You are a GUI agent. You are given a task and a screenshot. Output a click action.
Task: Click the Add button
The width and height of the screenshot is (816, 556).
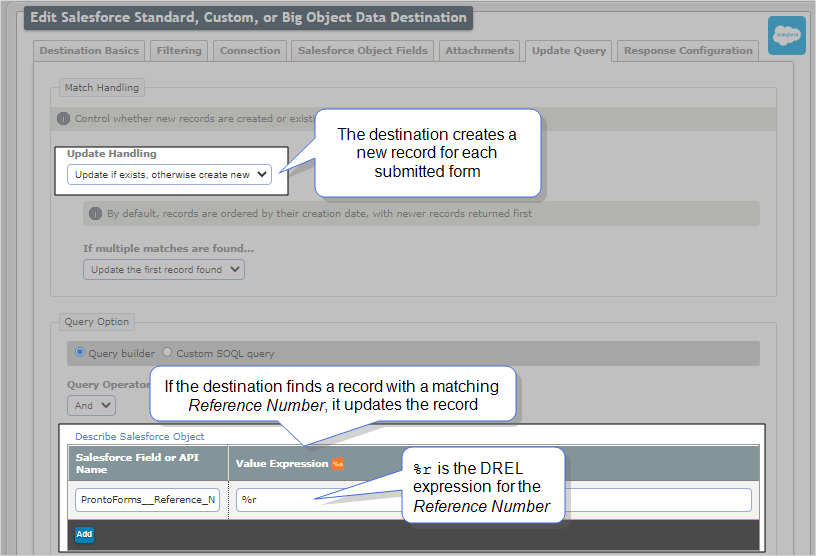pos(84,534)
